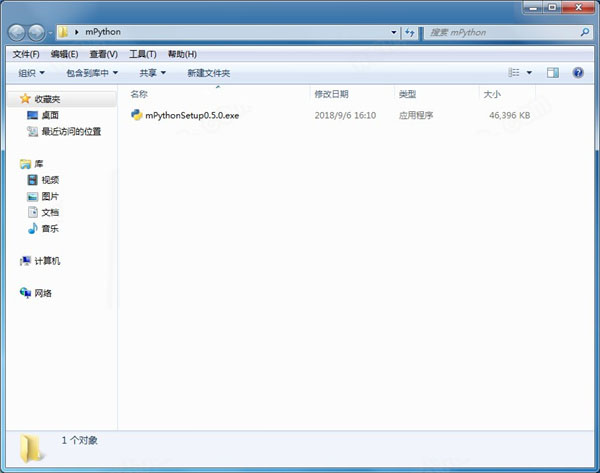Sort by 名称 column header
600x473 pixels.
tap(139, 94)
